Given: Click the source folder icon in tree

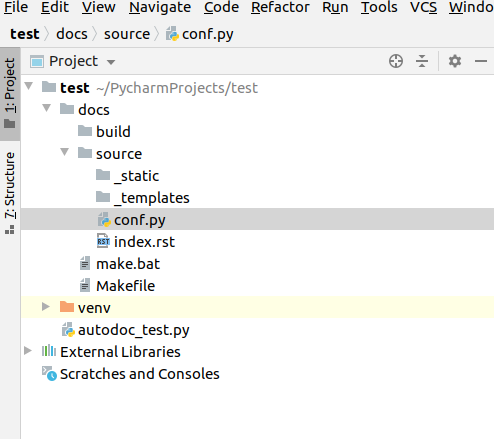Looking at the screenshot, I should (x=85, y=153).
